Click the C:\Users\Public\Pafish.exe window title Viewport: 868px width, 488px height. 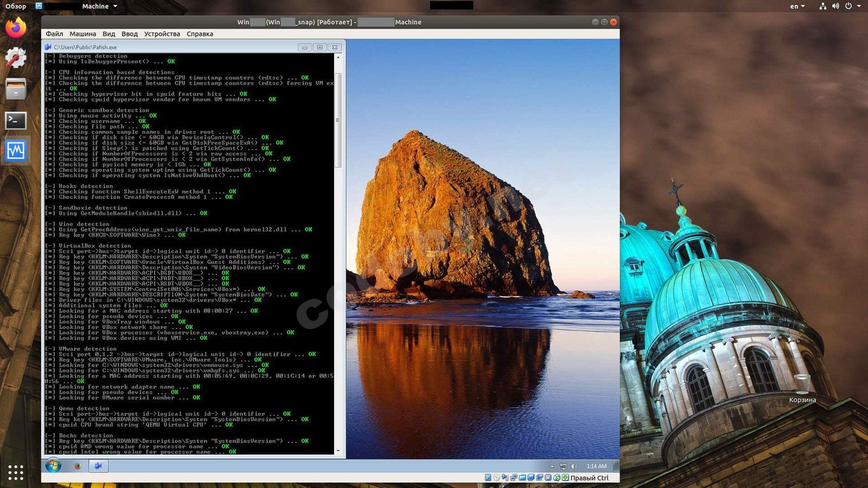pos(85,47)
